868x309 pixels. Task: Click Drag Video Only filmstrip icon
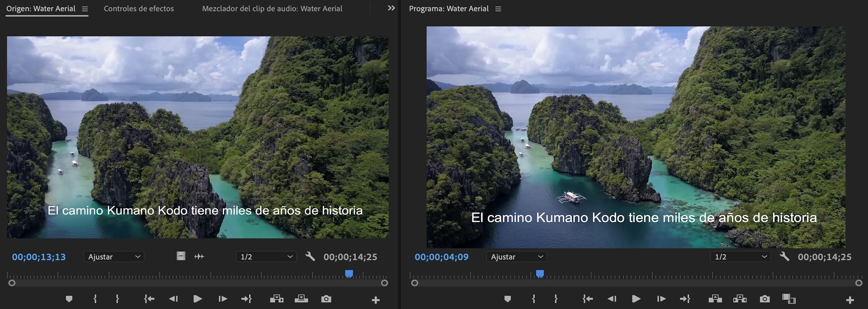click(x=181, y=256)
